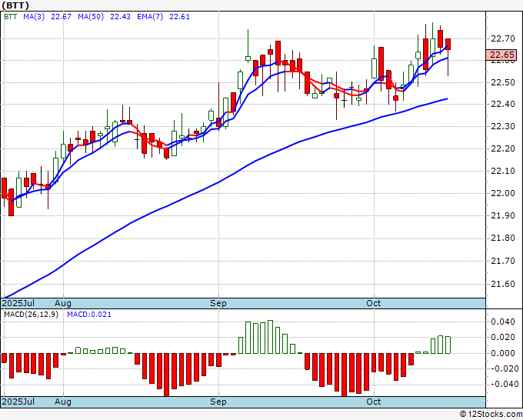This screenshot has height=420, width=523.
Task: Click the current price tag 22.65
Action: (501, 55)
